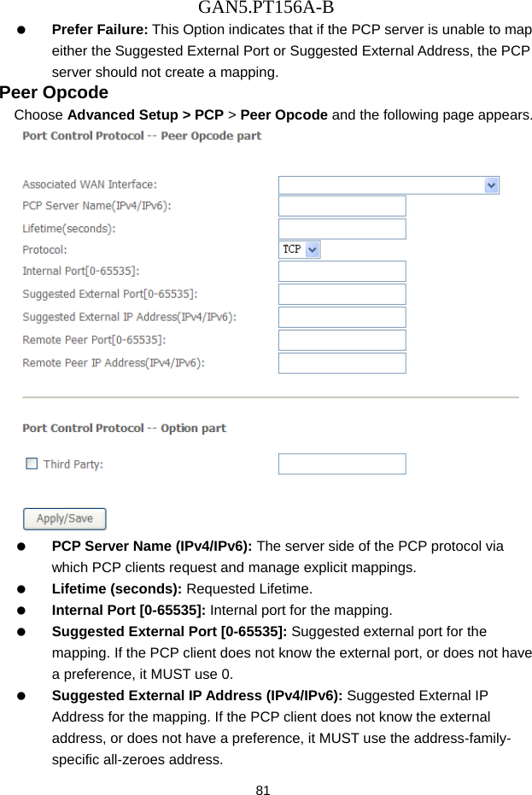Click the Port Control Protocol Option part title
The height and width of the screenshot is (795, 532).
click(124, 428)
